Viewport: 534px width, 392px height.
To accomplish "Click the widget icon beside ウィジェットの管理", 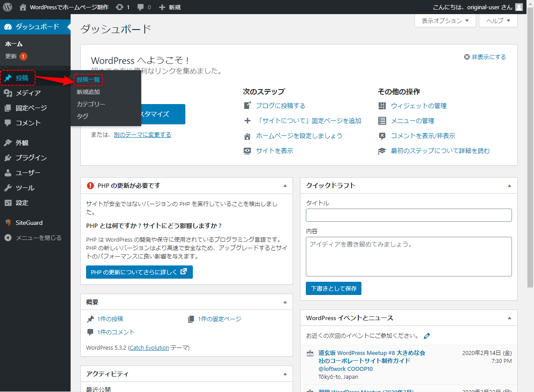I will [x=382, y=106].
